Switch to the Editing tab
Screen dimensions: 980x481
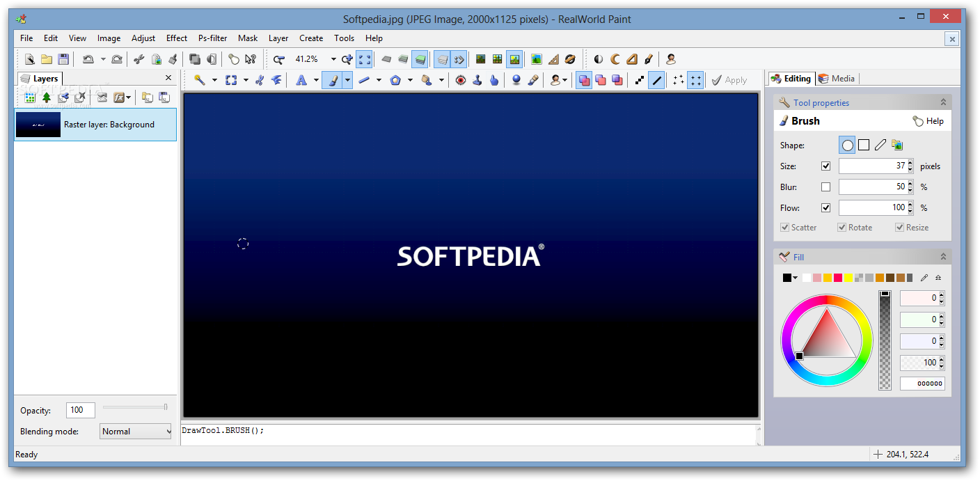point(791,79)
